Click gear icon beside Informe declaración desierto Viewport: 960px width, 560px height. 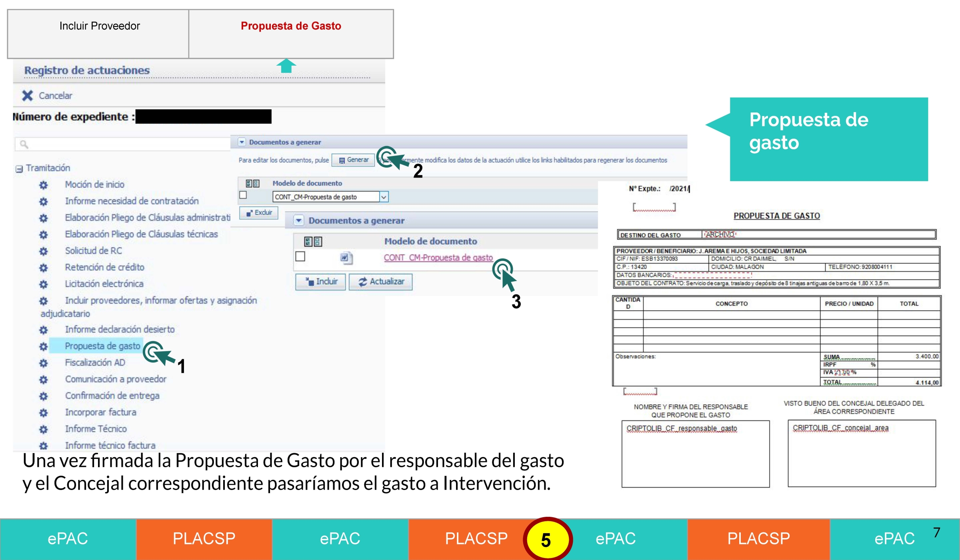pyautogui.click(x=43, y=330)
